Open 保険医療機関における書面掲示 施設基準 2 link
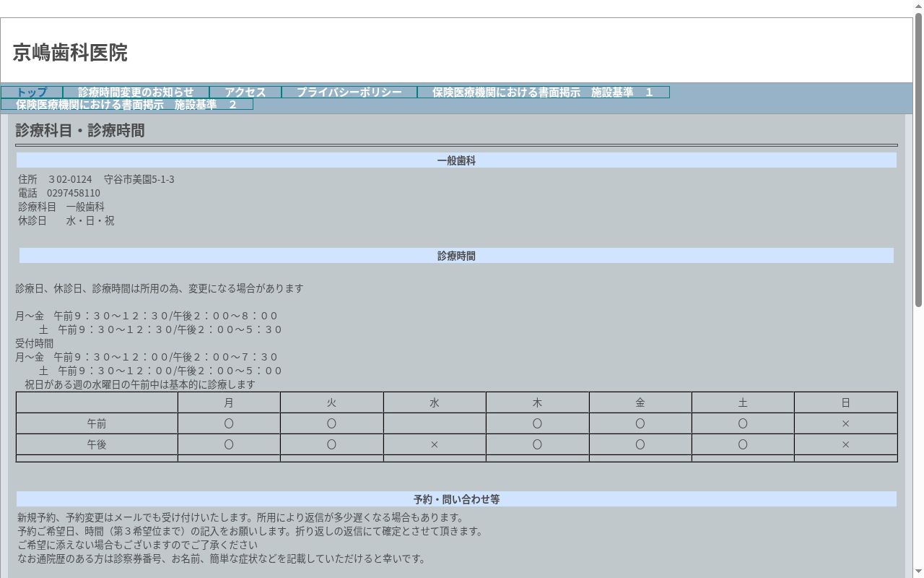The image size is (924, 578). click(127, 105)
